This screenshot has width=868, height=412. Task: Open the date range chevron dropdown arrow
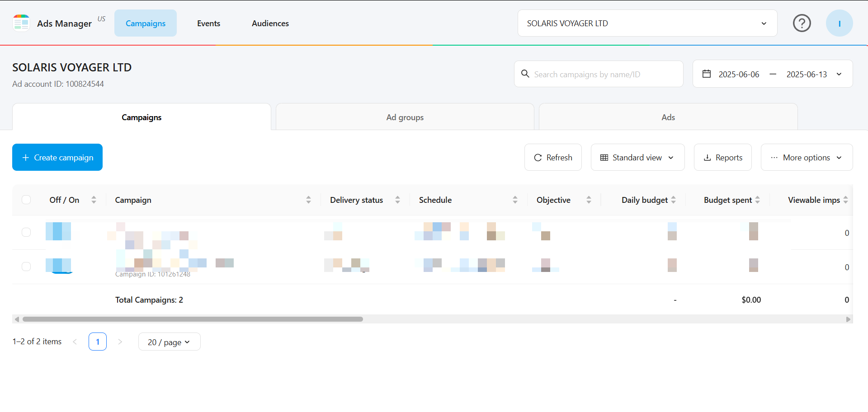point(839,74)
